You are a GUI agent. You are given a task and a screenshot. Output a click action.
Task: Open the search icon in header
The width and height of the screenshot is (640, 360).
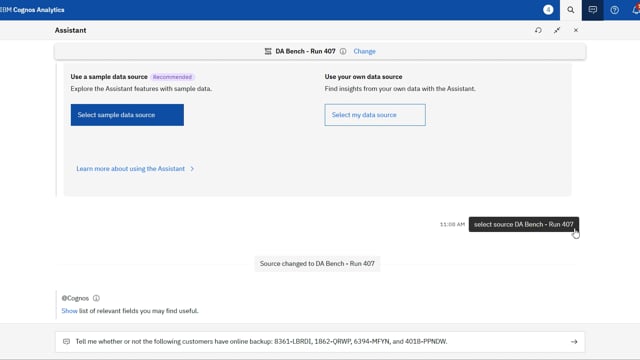pos(571,10)
